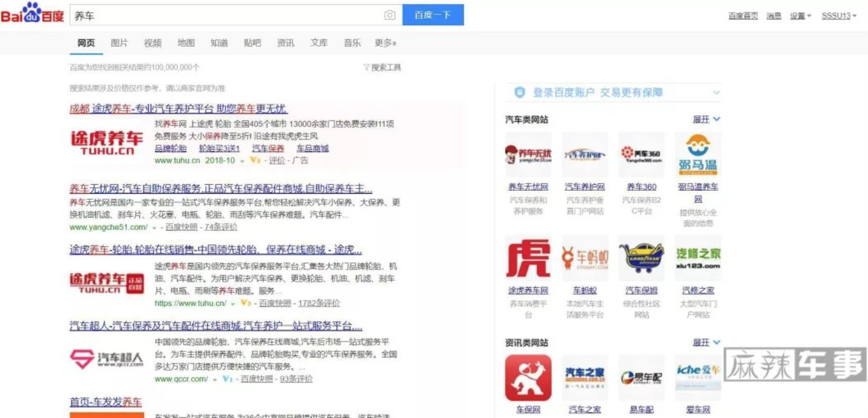The height and width of the screenshot is (418, 868).
Task: Open 1782条评价 reviews link
Action: 319,303
